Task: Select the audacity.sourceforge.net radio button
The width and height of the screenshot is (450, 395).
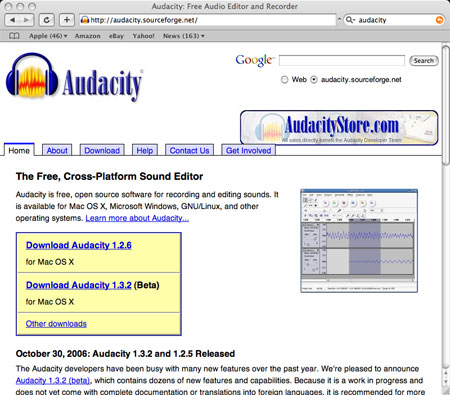Action: (314, 80)
